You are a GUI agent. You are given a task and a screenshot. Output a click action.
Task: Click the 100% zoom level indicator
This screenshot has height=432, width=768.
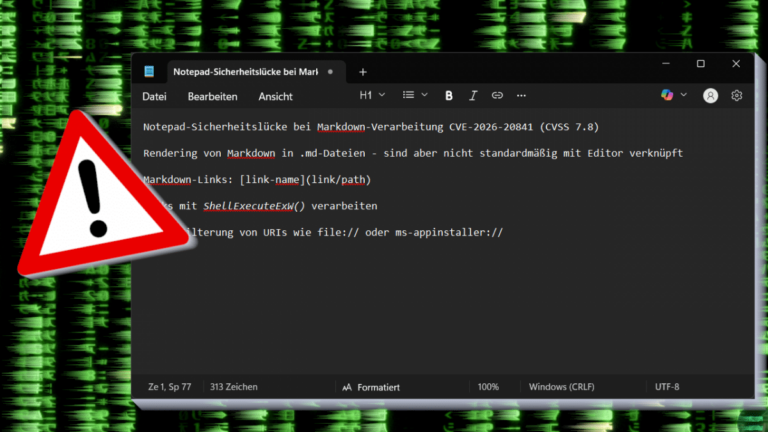488,386
